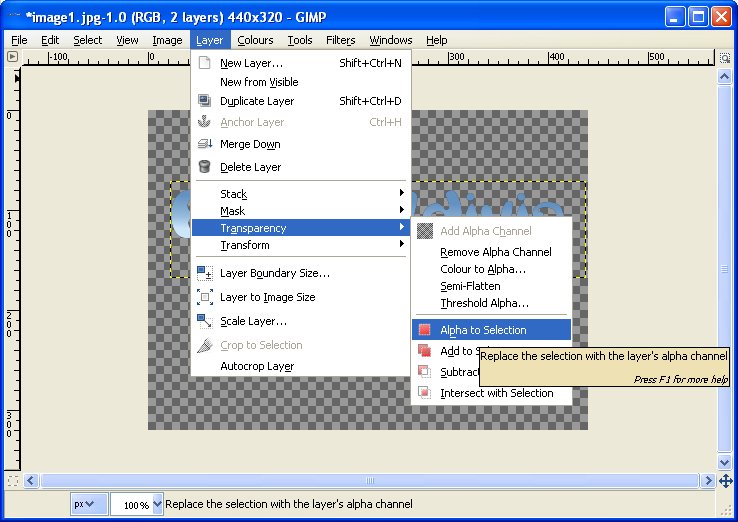738x522 pixels.
Task: Choose New from Visible
Action: pos(300,82)
